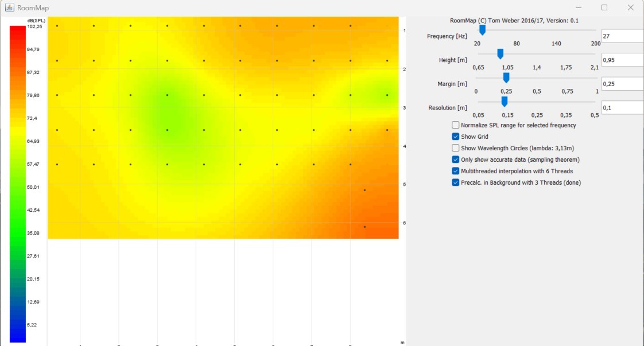The image size is (644, 346).
Task: Select the Margin text field
Action: 622,84
